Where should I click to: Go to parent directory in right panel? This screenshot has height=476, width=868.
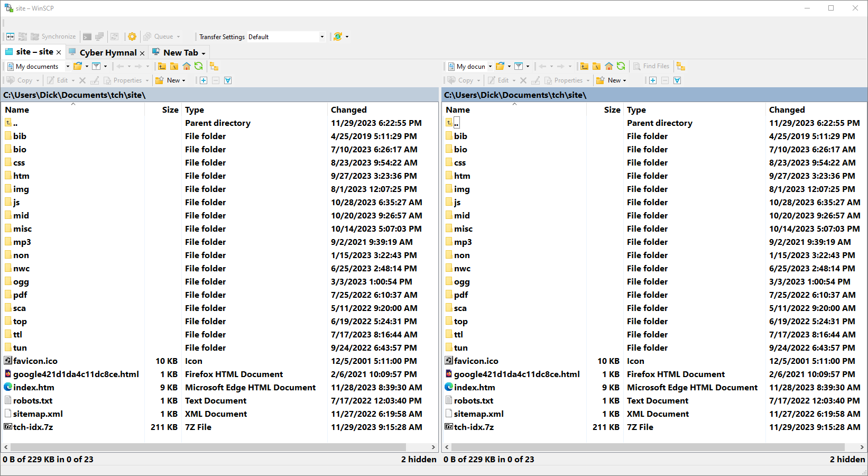[x=584, y=66]
